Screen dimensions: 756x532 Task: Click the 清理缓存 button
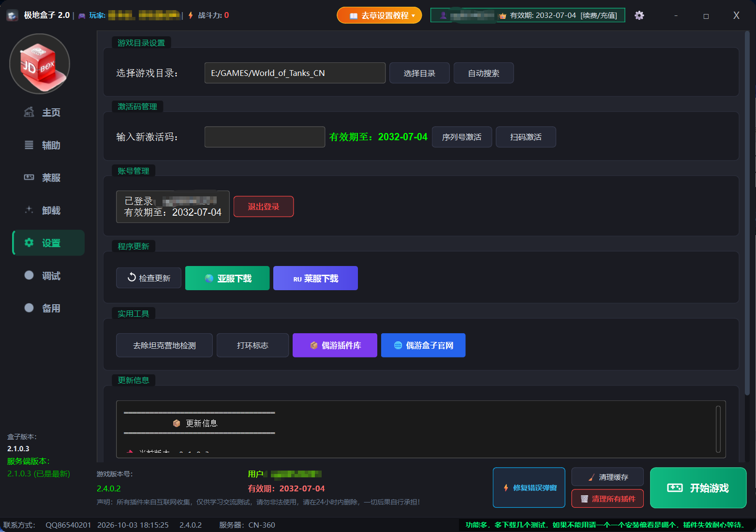(x=608, y=477)
